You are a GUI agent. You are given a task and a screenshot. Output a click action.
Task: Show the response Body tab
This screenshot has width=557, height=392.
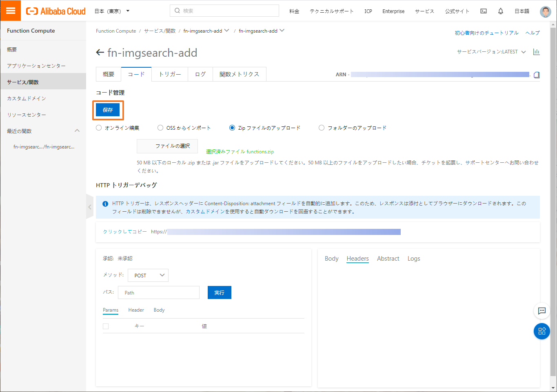click(x=332, y=259)
